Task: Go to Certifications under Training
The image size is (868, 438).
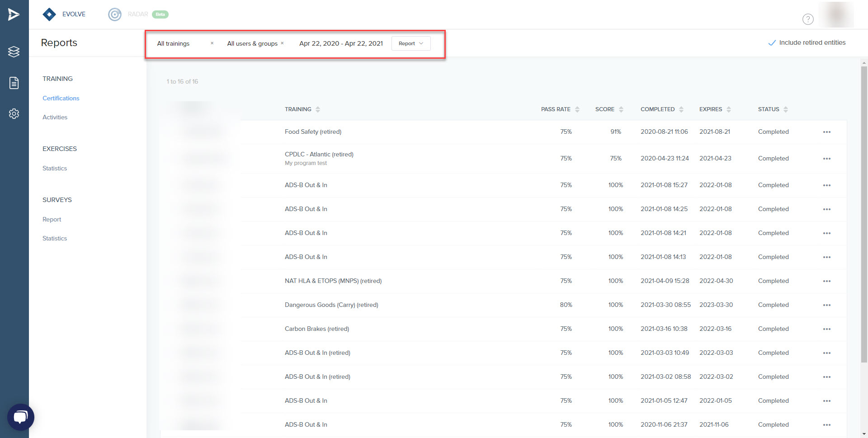Action: pos(61,98)
